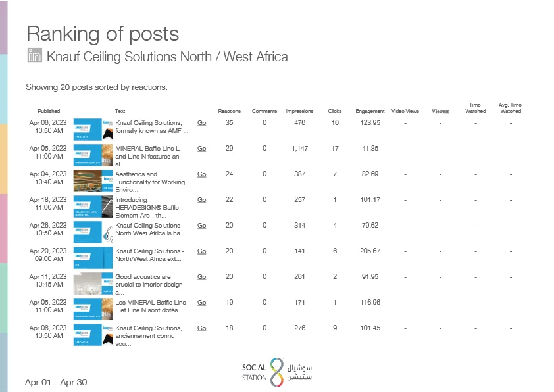Click thumbnail of Apr 04 Aesthetics post

(x=93, y=181)
